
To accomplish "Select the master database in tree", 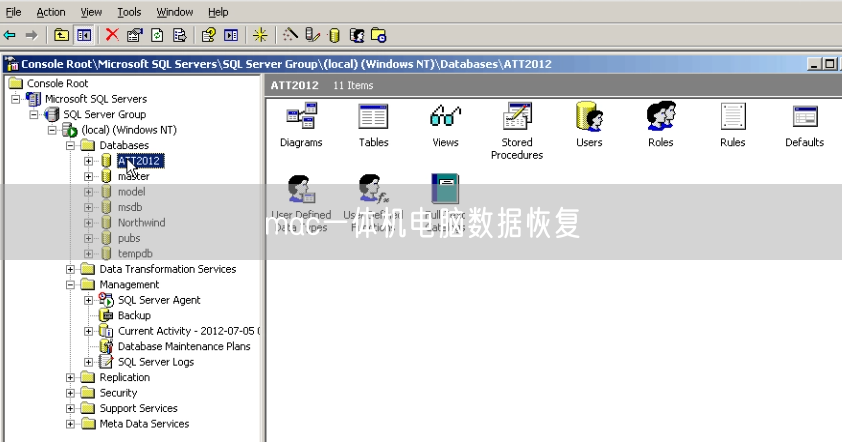I will (133, 176).
